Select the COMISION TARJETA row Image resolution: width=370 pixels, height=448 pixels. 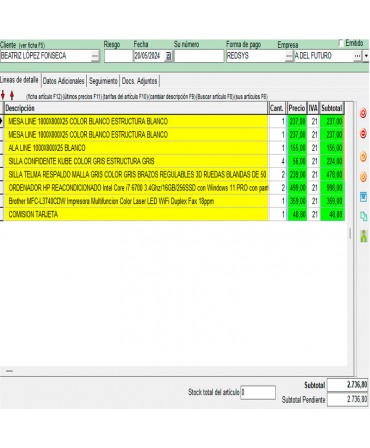coord(136,214)
